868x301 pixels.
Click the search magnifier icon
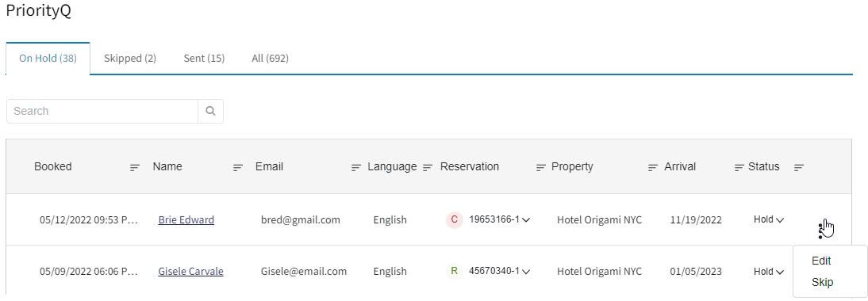tap(210, 111)
